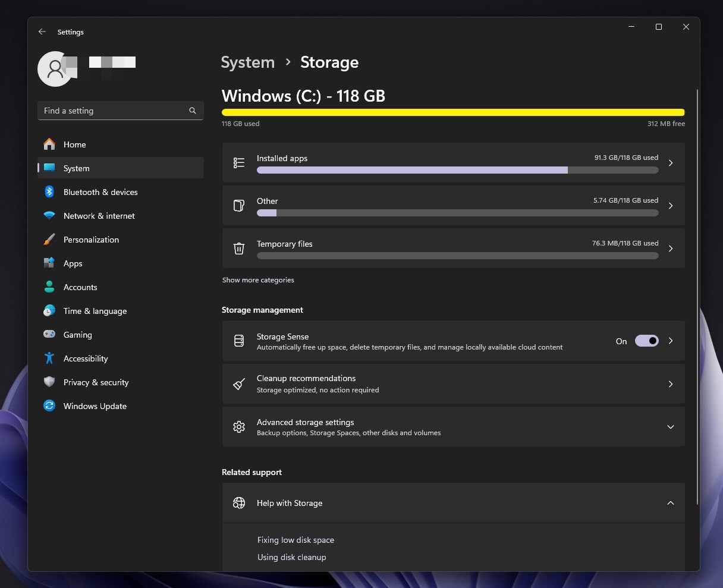
Task: Open Advanced storage settings label
Action: pos(306,422)
